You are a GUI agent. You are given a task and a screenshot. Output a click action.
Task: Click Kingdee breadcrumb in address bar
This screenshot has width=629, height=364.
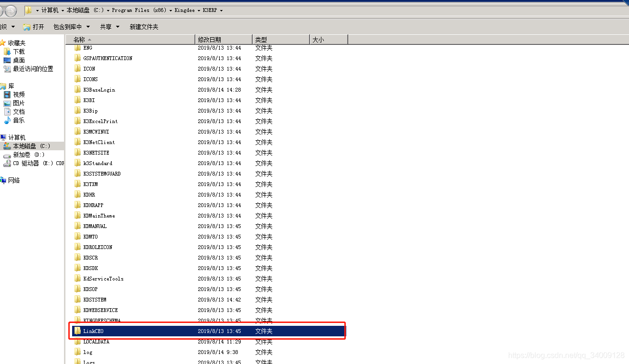[184, 10]
